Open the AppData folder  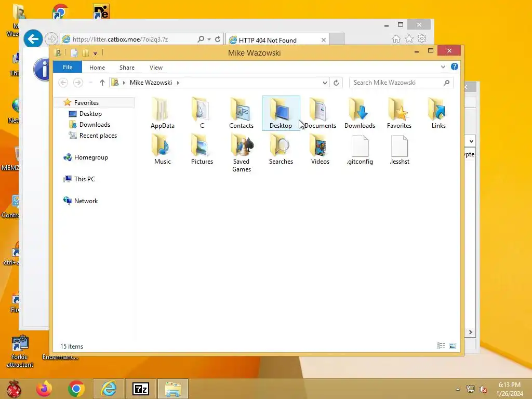pyautogui.click(x=163, y=113)
